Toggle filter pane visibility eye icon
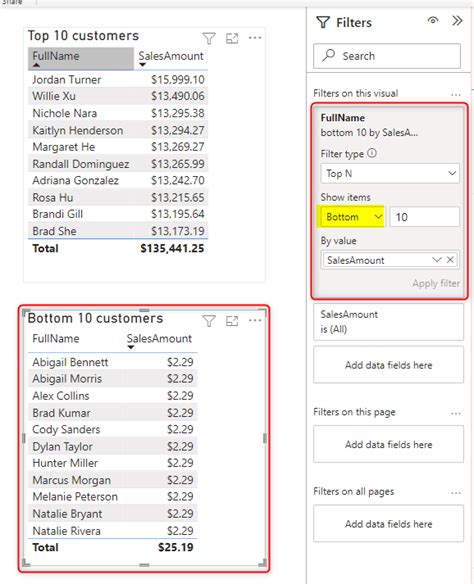The height and width of the screenshot is (584, 474). (433, 20)
